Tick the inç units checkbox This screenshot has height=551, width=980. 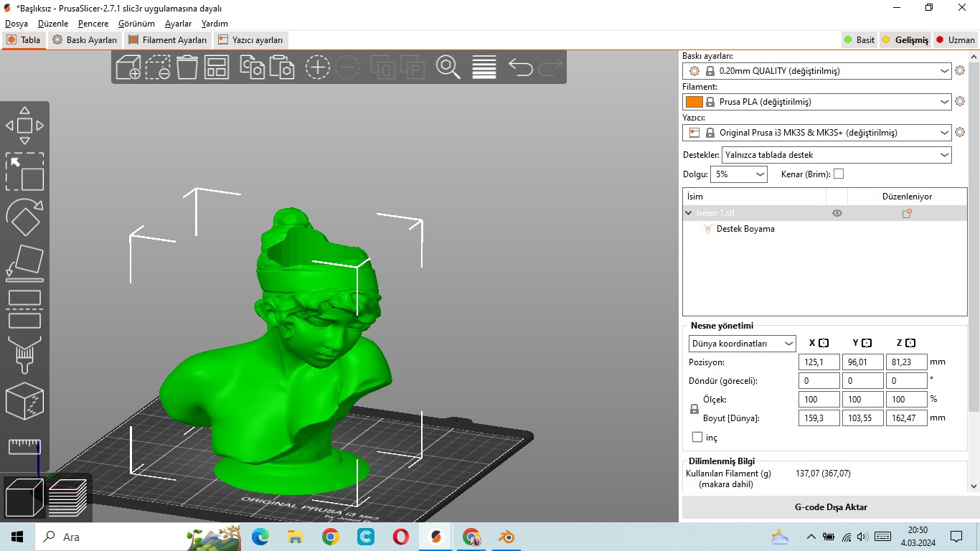[697, 437]
